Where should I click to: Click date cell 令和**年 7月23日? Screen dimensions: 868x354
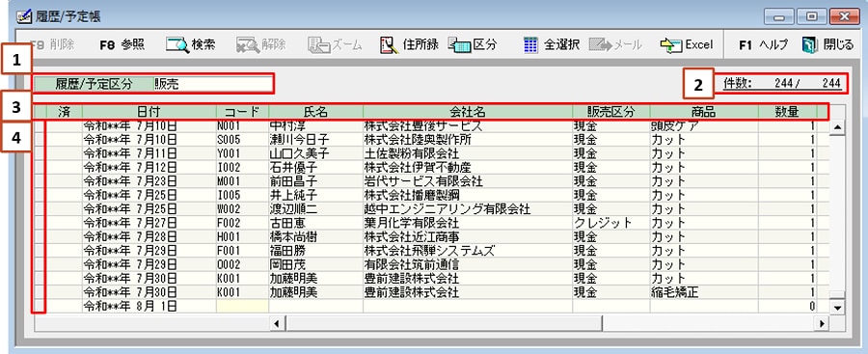[149, 181]
